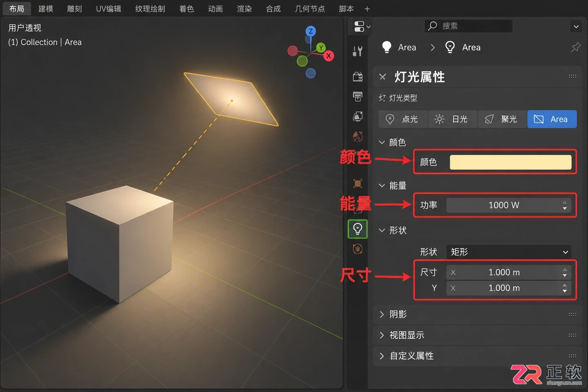Switch to the 布局 workspace tab
The image size is (588, 392).
pos(17,9)
